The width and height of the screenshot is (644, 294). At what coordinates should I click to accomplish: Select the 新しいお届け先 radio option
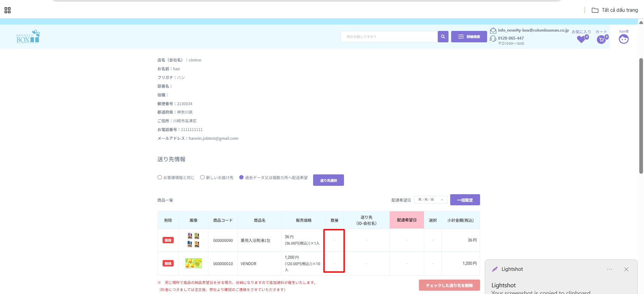click(202, 177)
